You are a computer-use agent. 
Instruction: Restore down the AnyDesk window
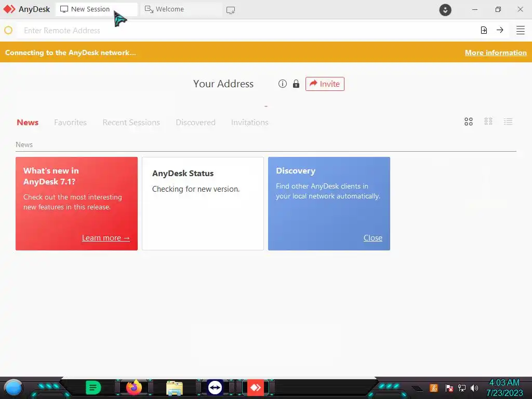498,9
